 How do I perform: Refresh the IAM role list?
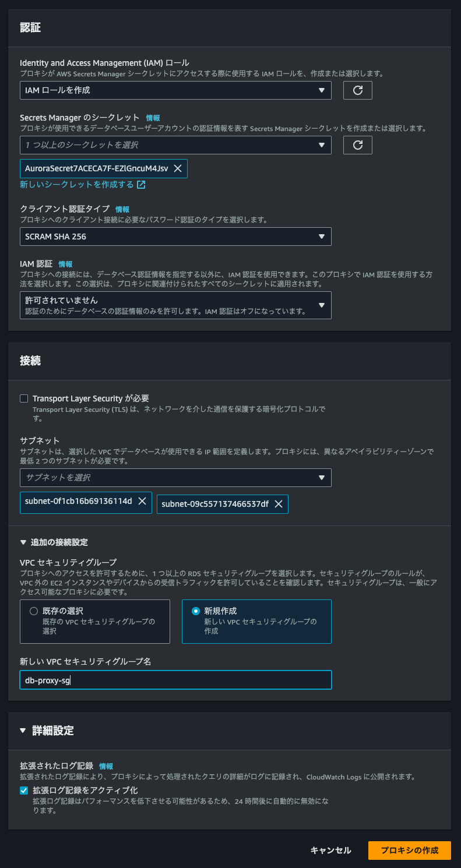coord(357,90)
